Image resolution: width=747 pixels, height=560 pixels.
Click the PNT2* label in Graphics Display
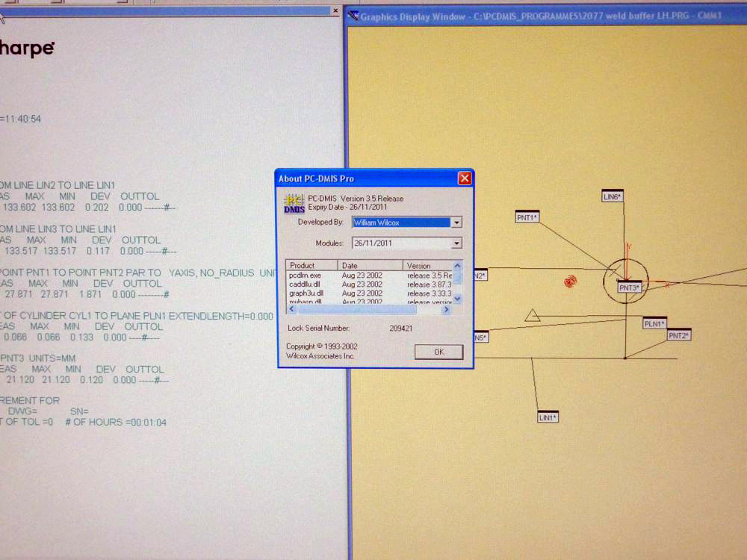coord(678,335)
